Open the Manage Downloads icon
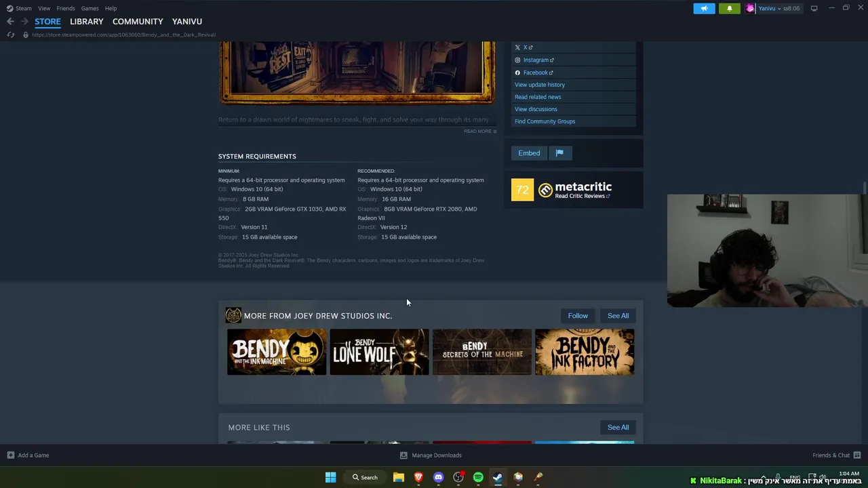Viewport: 868px width, 488px height. click(403, 455)
